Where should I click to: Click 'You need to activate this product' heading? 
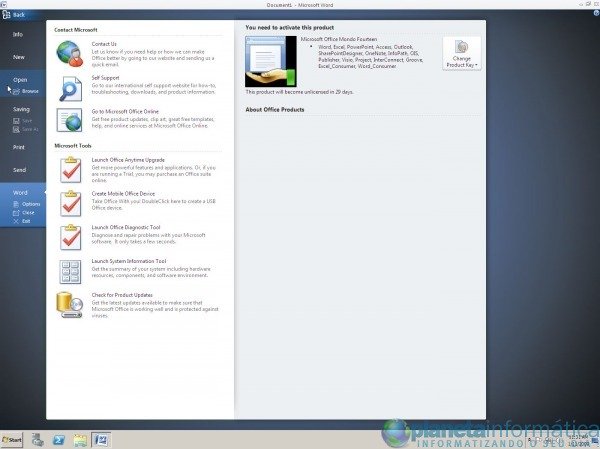tap(290, 28)
